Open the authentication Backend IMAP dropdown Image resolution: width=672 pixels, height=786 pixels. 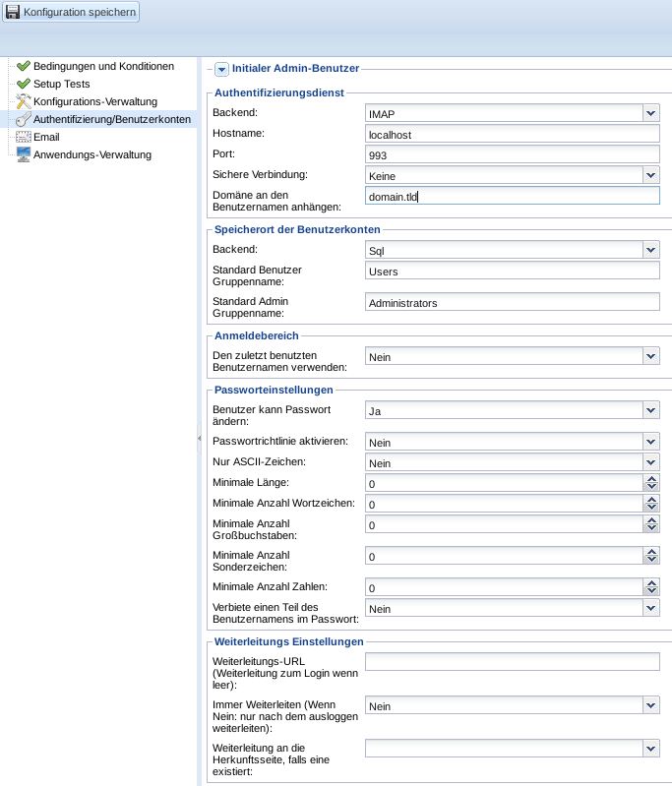[650, 113]
